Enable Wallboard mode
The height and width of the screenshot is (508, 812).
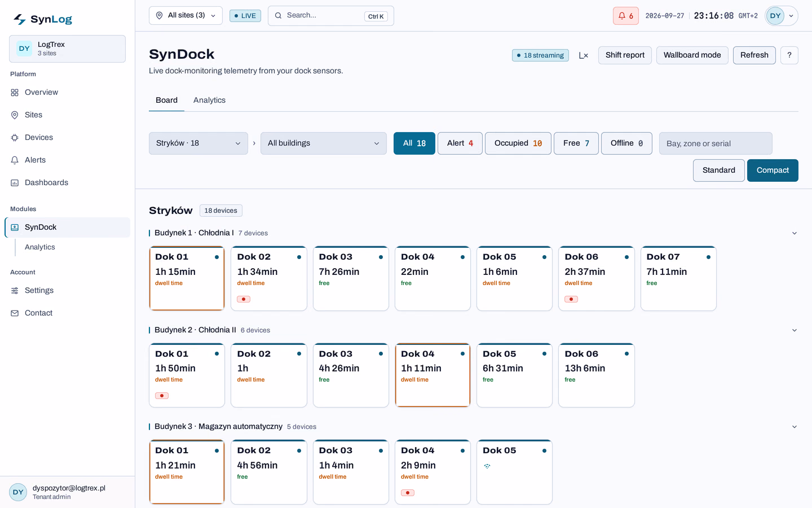(692, 55)
